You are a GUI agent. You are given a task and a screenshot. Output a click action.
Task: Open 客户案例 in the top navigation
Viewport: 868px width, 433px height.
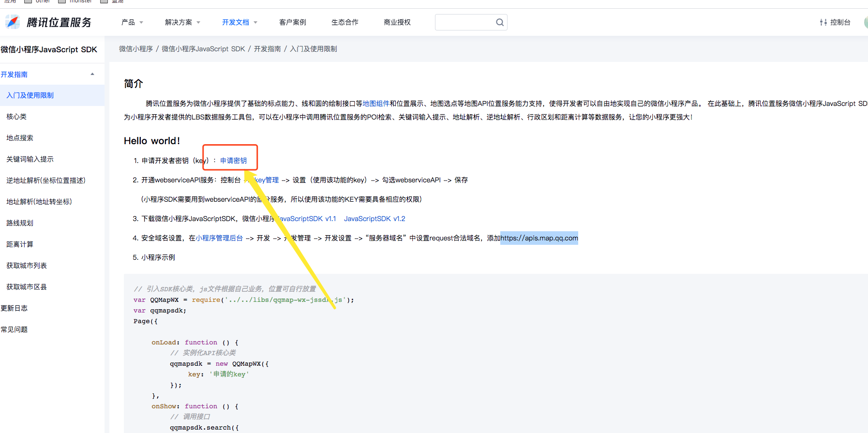click(x=293, y=22)
